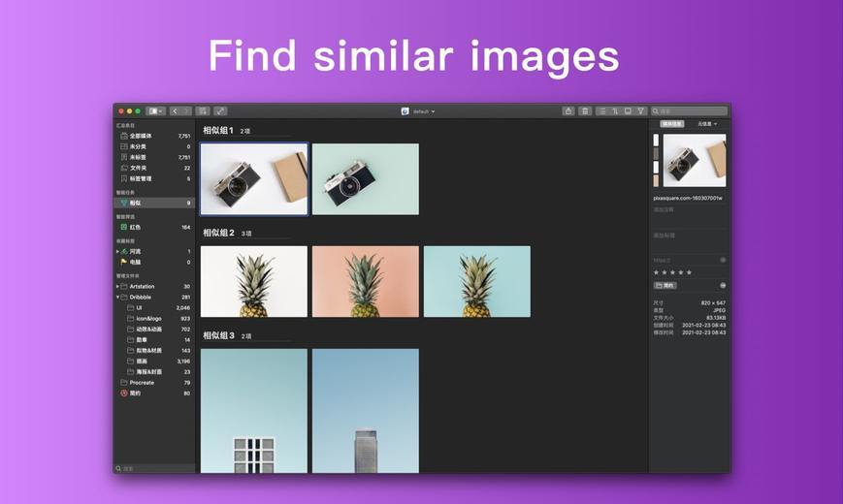Expand the Artstation folder triangle

117,286
